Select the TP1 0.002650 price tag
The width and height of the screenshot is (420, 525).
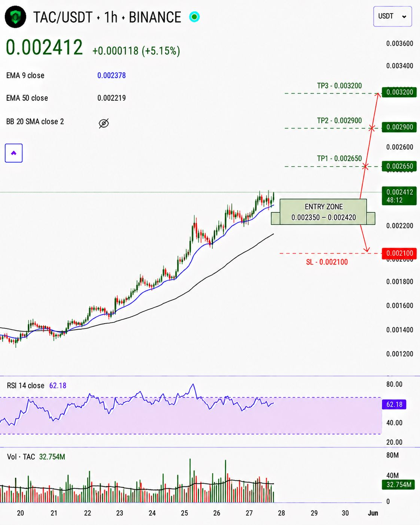399,166
